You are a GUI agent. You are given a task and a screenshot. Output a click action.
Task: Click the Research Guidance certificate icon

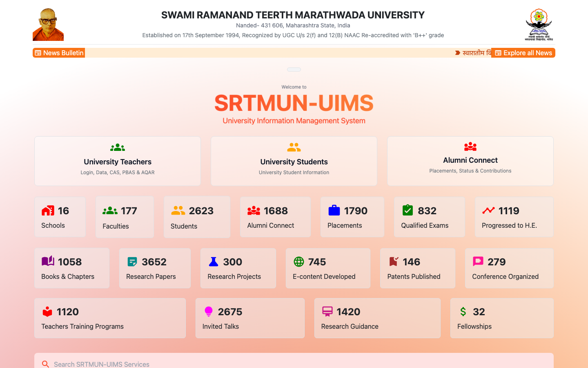pos(327,312)
